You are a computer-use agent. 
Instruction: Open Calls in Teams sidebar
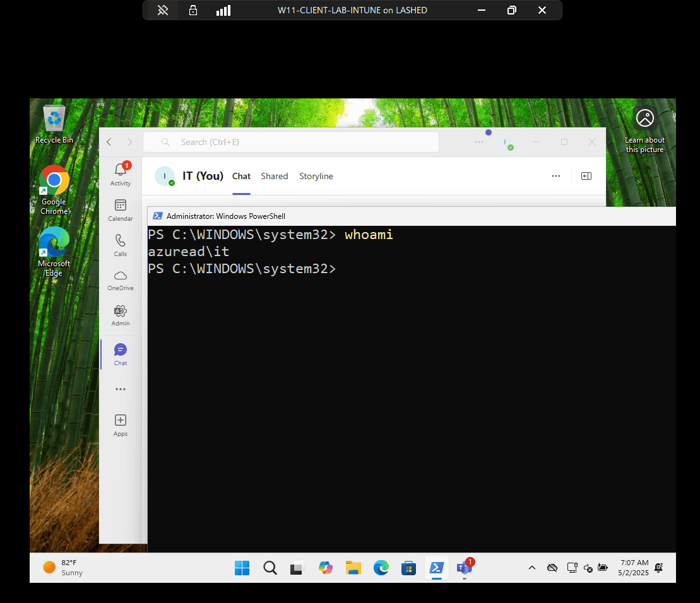(x=121, y=245)
